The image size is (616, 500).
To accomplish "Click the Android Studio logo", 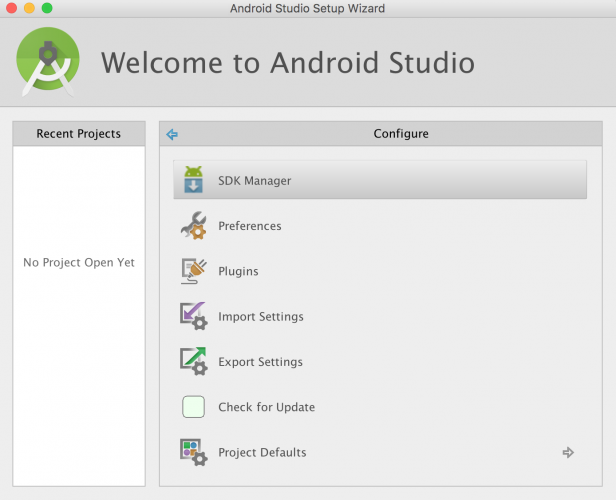I will coord(48,62).
